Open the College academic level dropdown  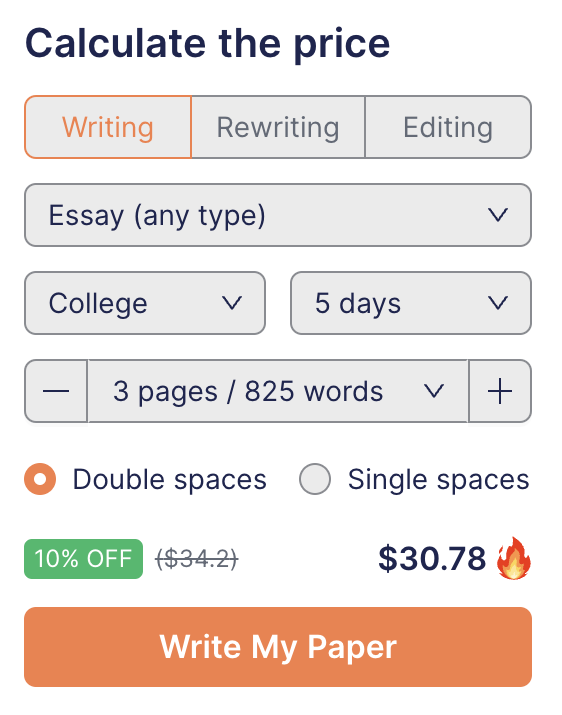pyautogui.click(x=145, y=303)
